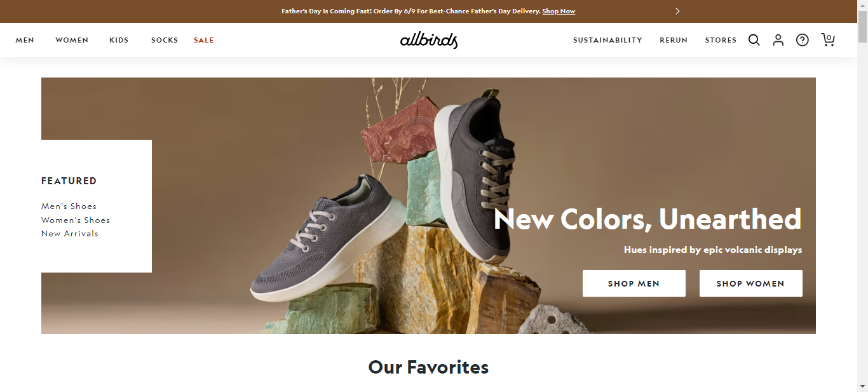Advance the announcement banner with arrow
Viewport: 868px width, 392px height.
point(677,11)
